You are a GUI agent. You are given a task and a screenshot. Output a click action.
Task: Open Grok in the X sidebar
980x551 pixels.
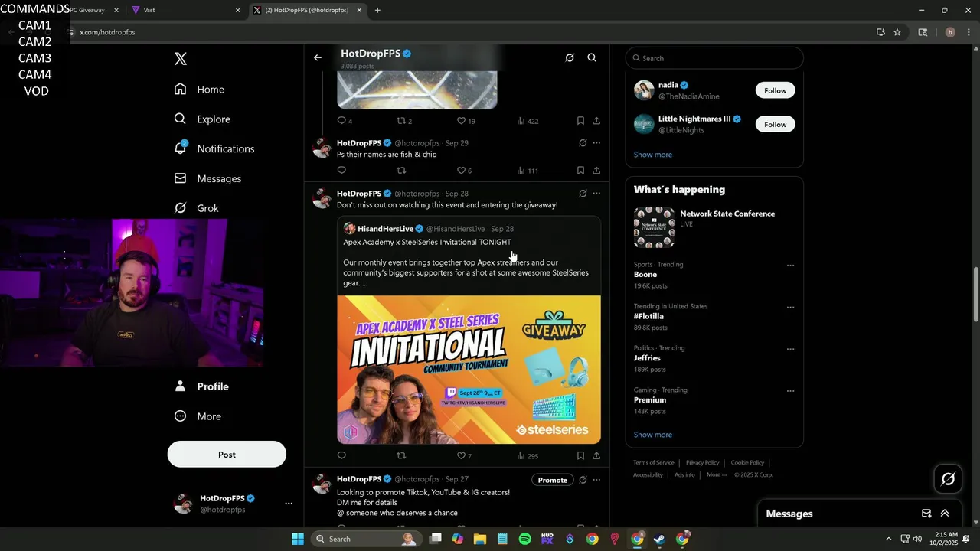(x=197, y=208)
